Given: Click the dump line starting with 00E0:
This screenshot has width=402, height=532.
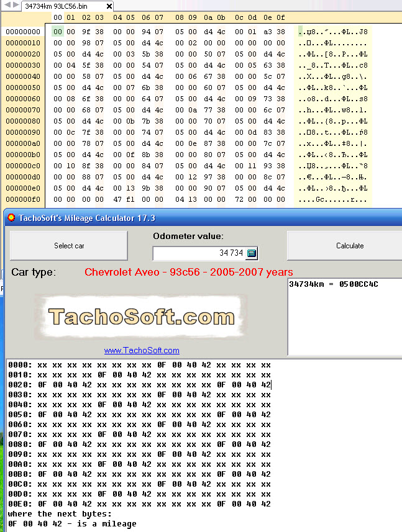Looking at the screenshot, I should click(140, 504).
